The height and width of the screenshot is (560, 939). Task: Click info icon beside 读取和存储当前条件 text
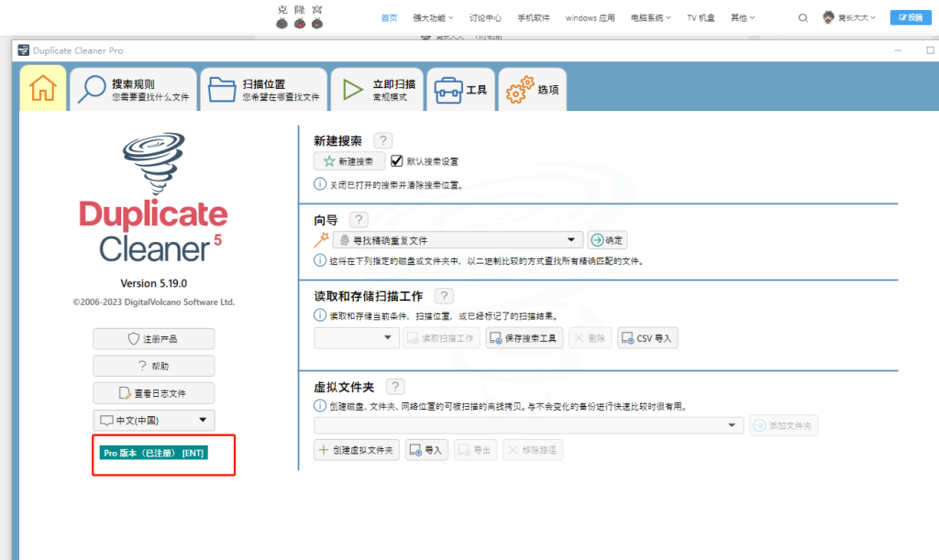[320, 315]
